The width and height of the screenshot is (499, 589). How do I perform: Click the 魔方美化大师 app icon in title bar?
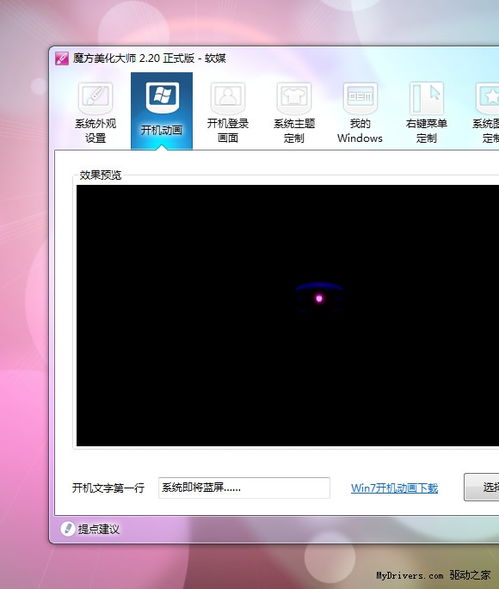pyautogui.click(x=62, y=59)
